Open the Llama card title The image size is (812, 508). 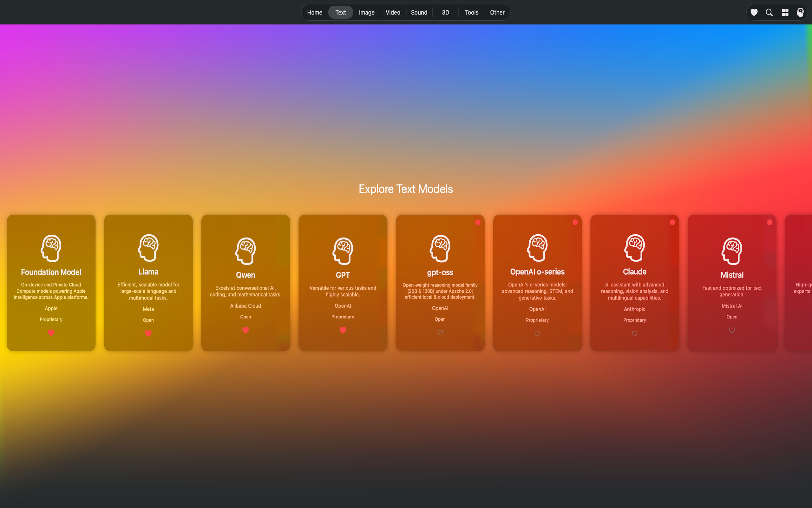[x=148, y=272]
